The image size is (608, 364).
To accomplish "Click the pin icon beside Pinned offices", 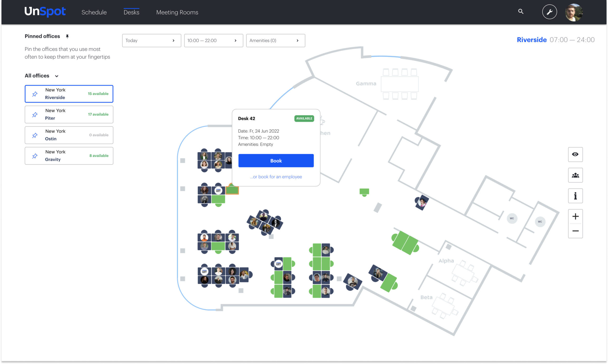I will 67,36.
